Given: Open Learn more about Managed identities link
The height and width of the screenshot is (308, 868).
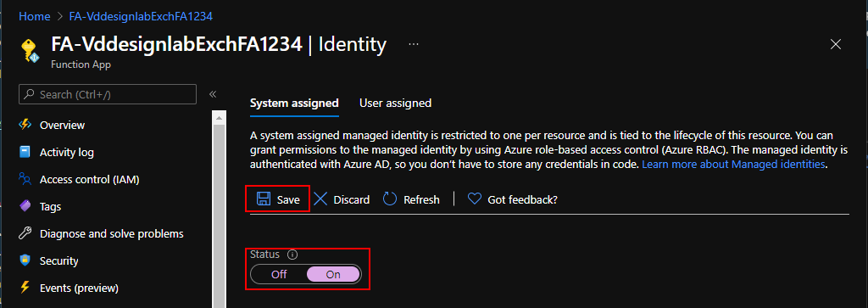Looking at the screenshot, I should click(x=733, y=165).
